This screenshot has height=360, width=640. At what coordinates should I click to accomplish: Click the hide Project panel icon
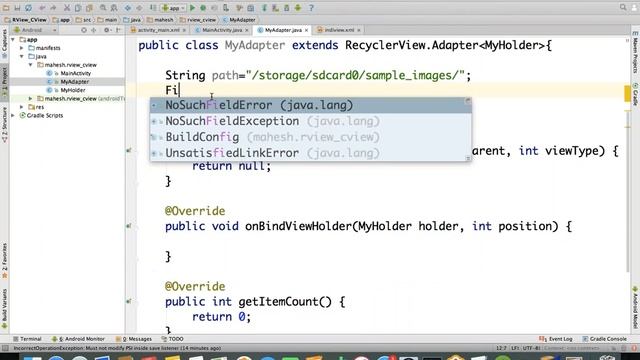[x=118, y=30]
